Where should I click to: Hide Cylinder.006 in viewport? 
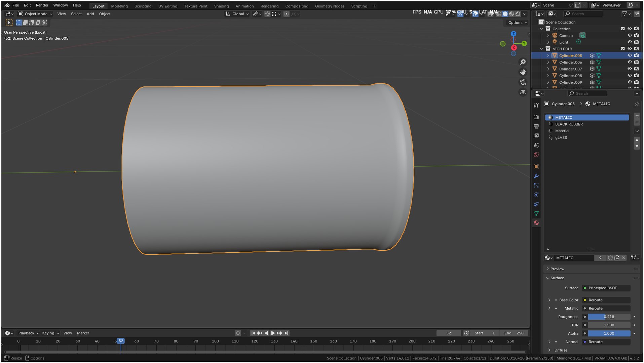tap(630, 62)
